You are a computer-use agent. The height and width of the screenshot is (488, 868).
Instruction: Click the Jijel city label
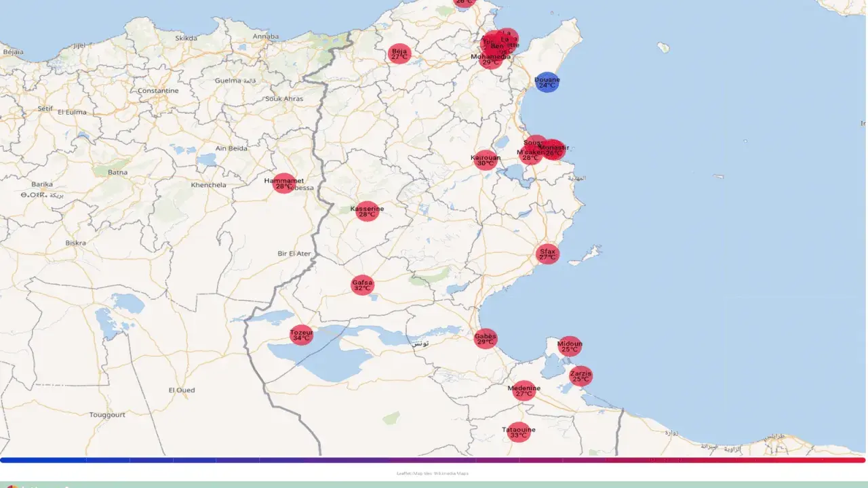79,45
